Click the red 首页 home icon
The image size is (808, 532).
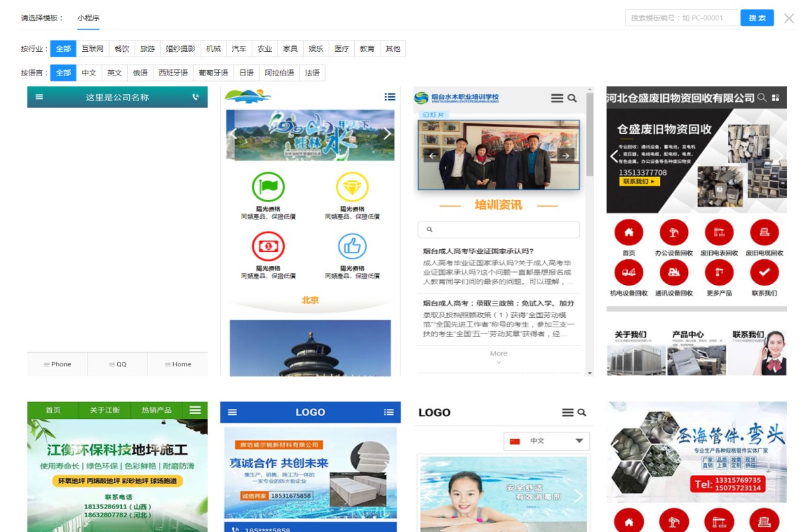[629, 232]
